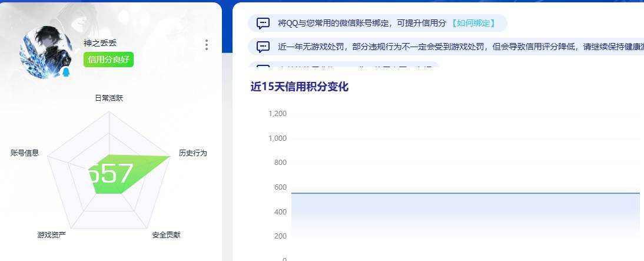The width and height of the screenshot is (644, 261).
Task: Click the blue credit score trend line
Action: pyautogui.click(x=465, y=193)
